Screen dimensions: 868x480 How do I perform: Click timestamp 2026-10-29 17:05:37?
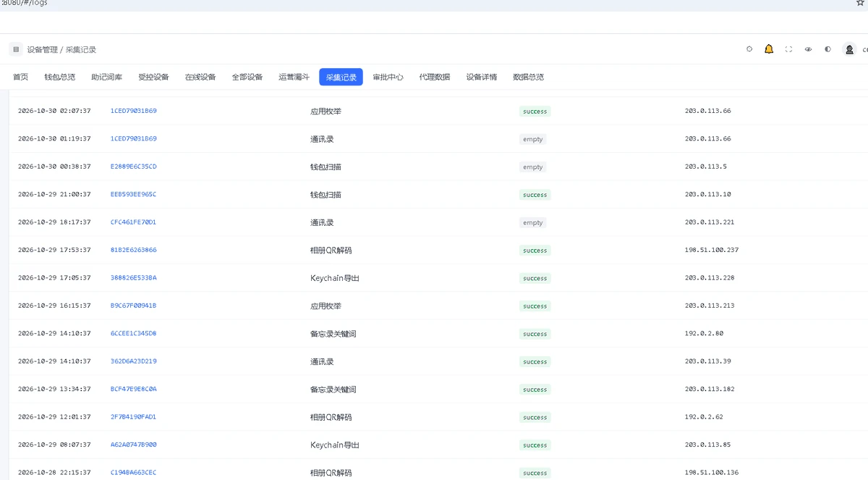[54, 278]
